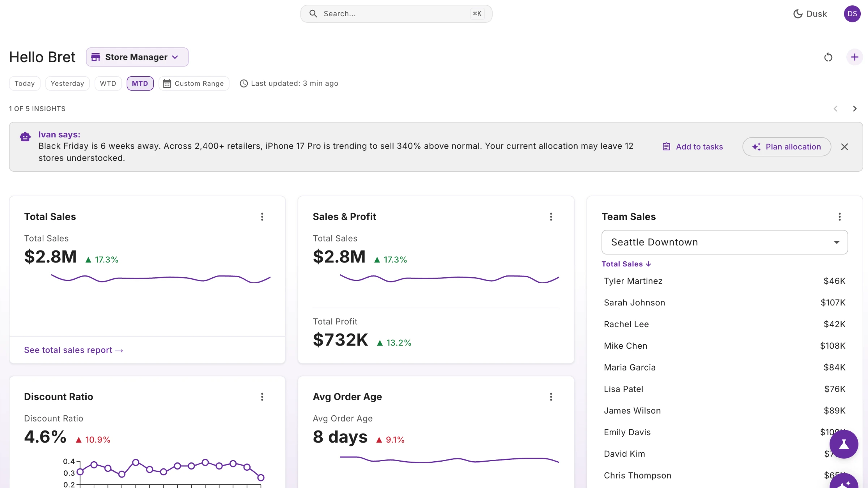The image size is (868, 488).
Task: Click the Plan allocation button
Action: [787, 147]
